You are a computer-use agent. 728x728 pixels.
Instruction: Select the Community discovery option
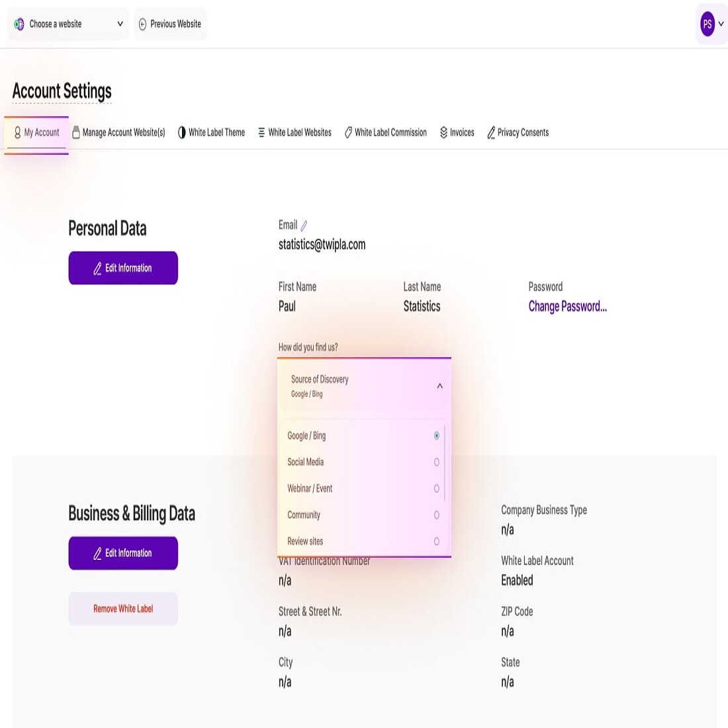[x=436, y=515]
